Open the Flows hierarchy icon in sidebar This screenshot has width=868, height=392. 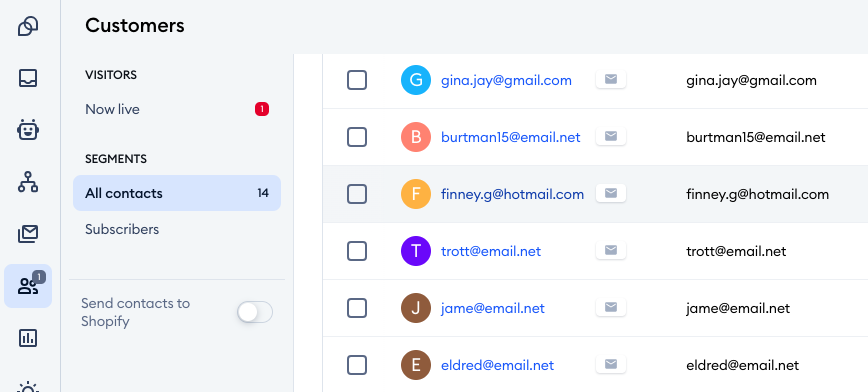28,182
